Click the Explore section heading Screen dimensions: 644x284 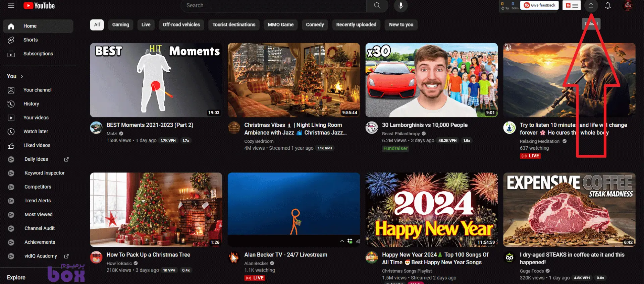tap(16, 278)
